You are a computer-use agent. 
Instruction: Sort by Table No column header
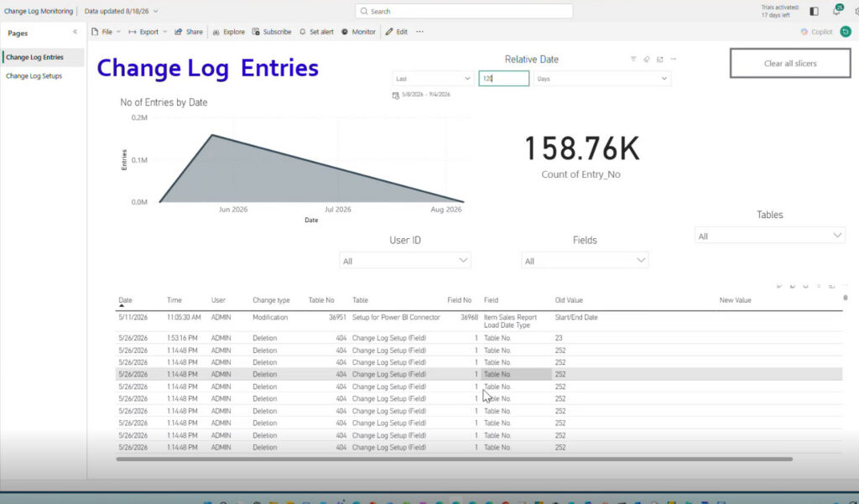[x=321, y=300]
